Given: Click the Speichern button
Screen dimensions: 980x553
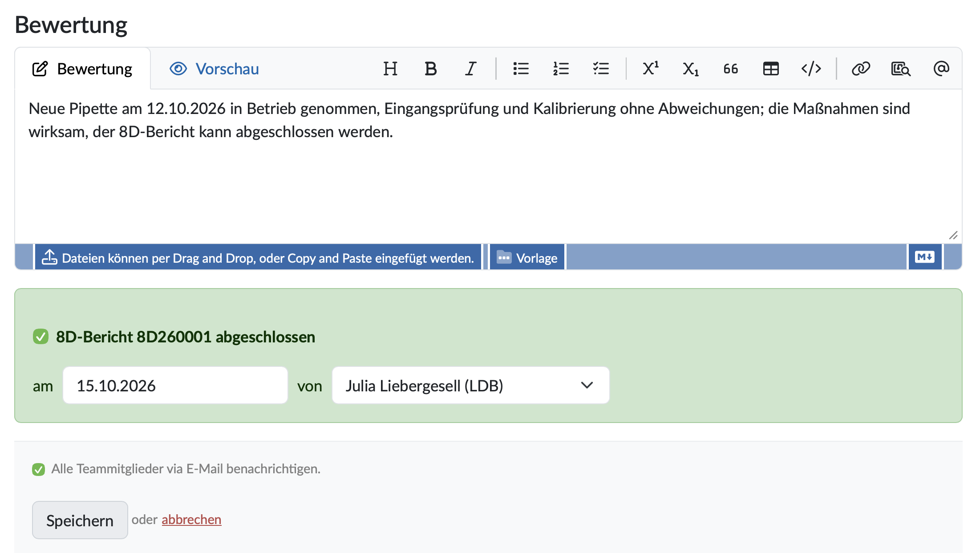Looking at the screenshot, I should point(80,520).
